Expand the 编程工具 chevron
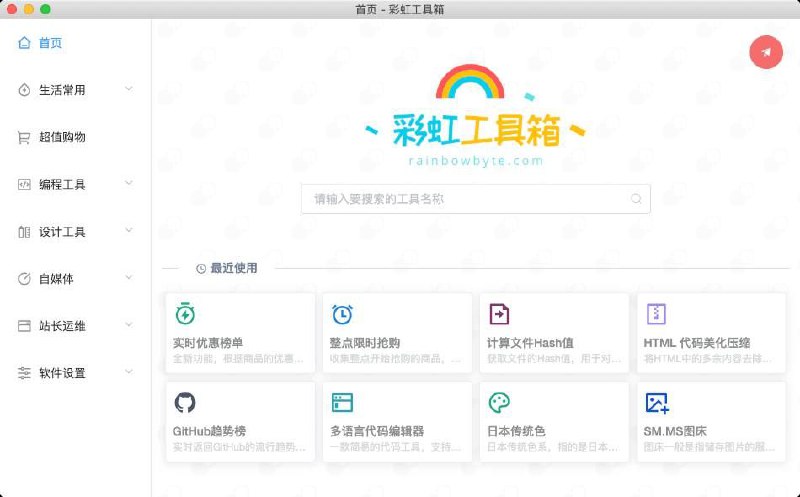The image size is (800, 497). tap(129, 183)
